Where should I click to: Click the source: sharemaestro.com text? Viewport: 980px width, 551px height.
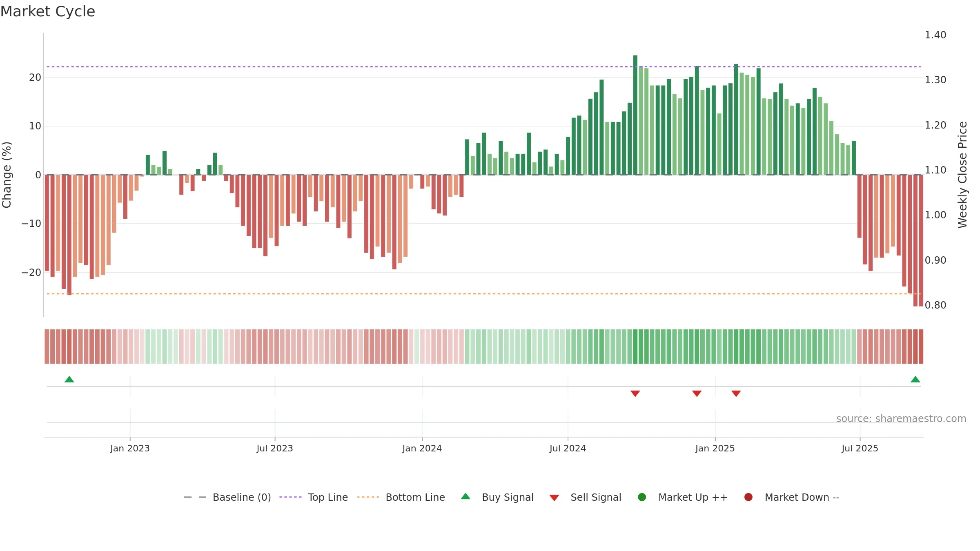[901, 419]
